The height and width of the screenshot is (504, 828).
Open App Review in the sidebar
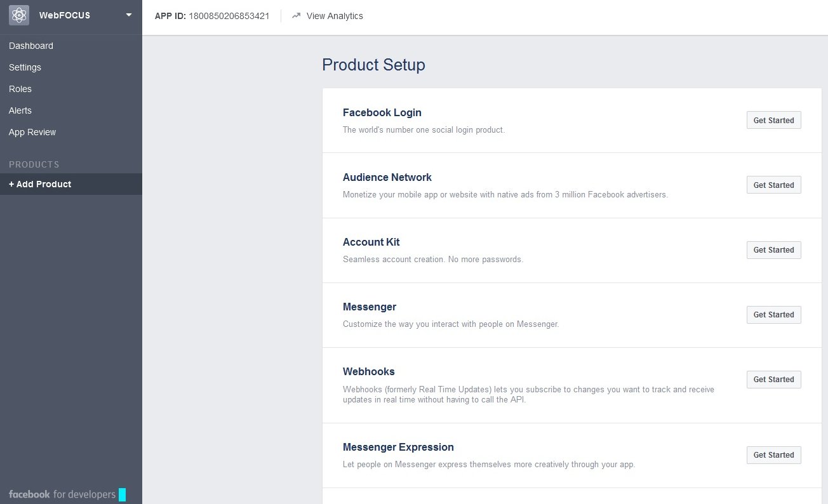coord(32,132)
